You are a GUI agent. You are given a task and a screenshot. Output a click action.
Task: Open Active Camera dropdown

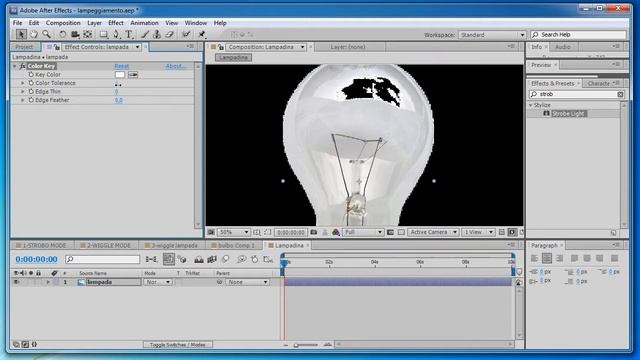433,232
